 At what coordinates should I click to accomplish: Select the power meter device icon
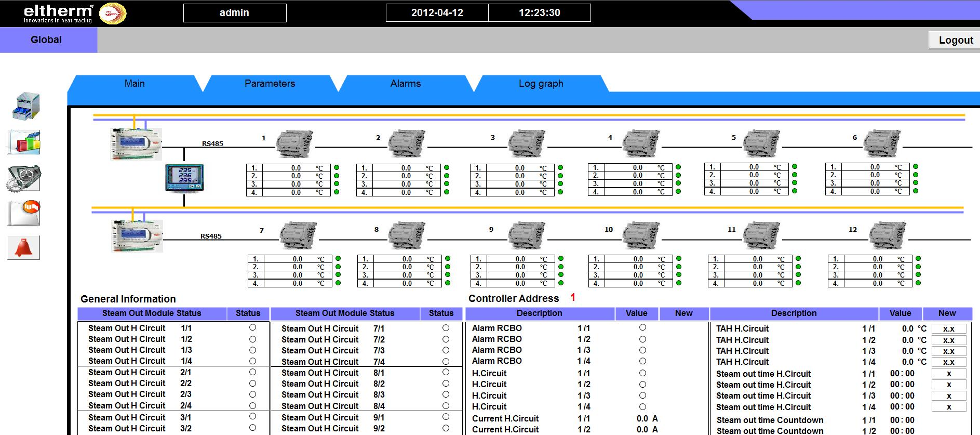184,178
